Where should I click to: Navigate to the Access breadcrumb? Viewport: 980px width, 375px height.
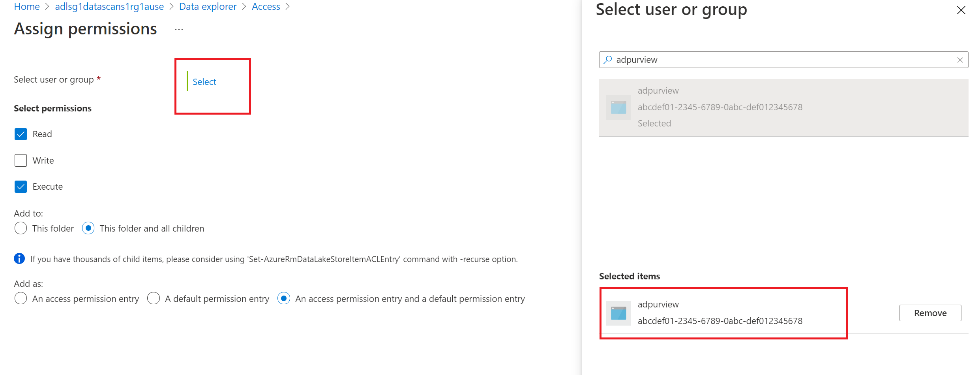point(266,7)
